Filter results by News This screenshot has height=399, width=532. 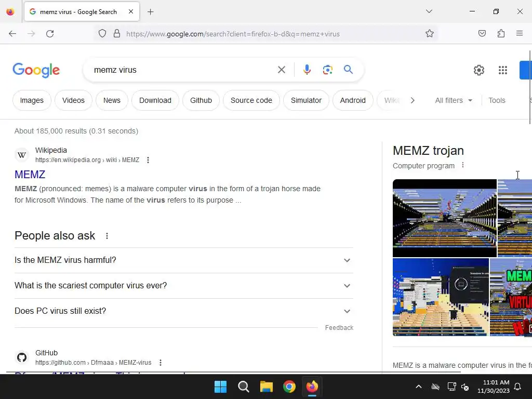coord(112,100)
